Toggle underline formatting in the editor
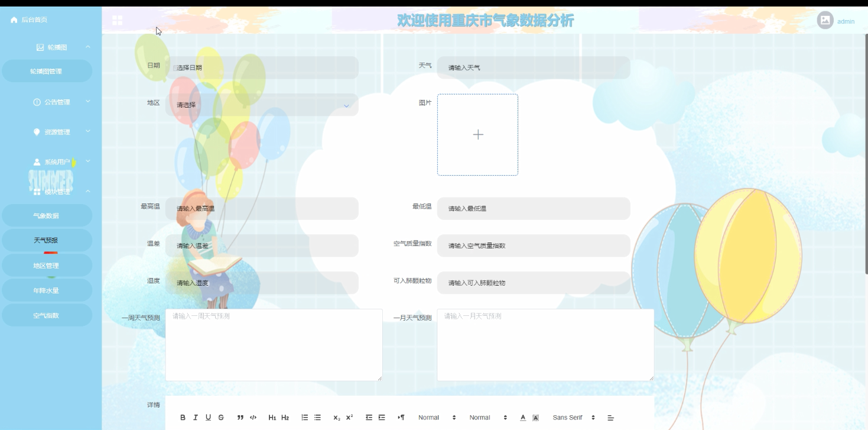This screenshot has height=430, width=868. (208, 418)
